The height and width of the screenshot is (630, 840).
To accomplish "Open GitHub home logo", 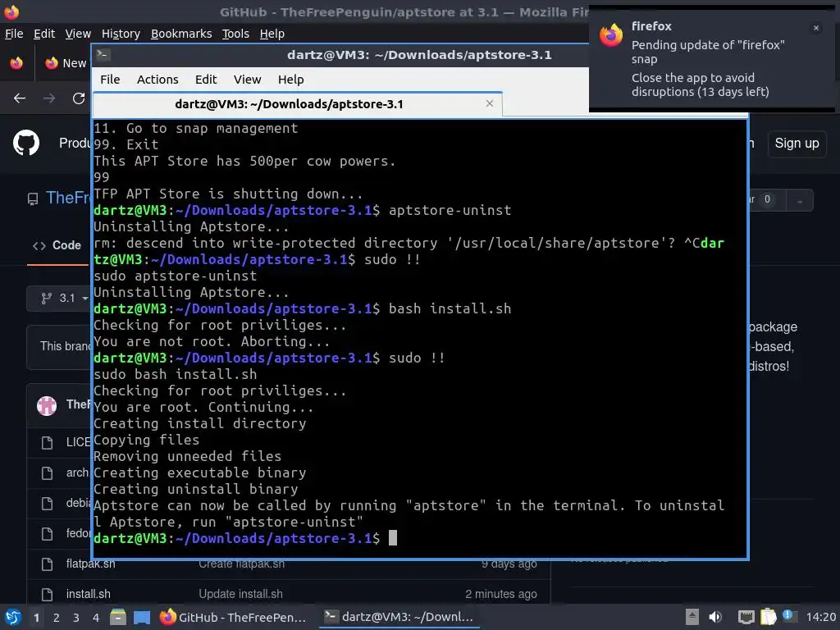I will pos(26,143).
